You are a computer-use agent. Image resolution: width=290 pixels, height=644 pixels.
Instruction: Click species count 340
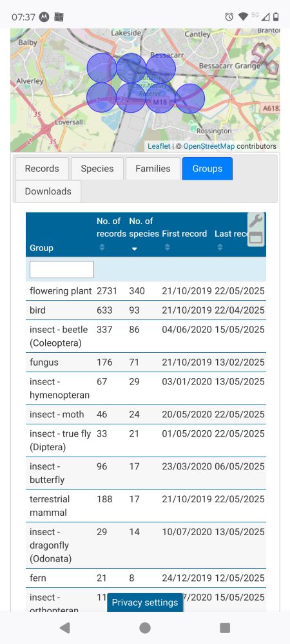point(137,291)
